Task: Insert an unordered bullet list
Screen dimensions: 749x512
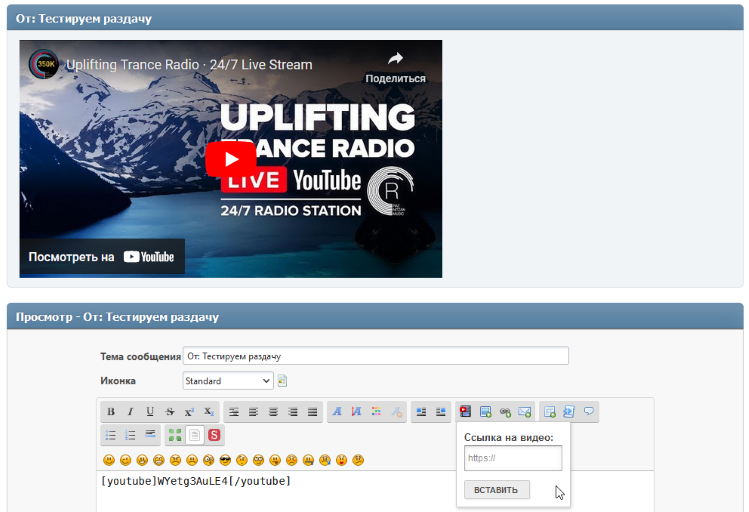Action: click(111, 435)
